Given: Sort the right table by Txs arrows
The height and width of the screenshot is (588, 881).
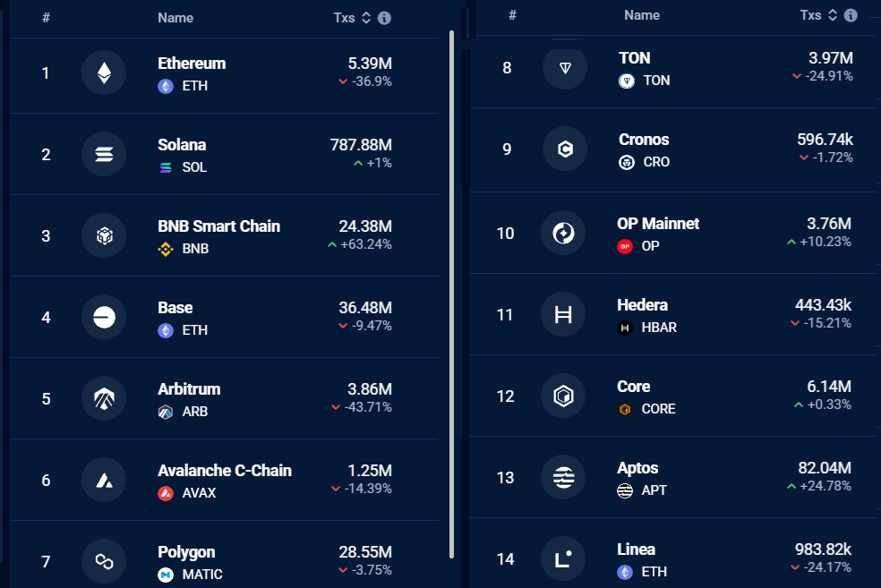Looking at the screenshot, I should point(833,15).
